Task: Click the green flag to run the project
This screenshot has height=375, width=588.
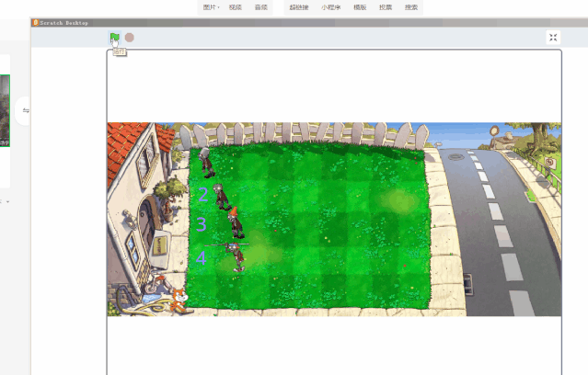Action: pyautogui.click(x=115, y=37)
